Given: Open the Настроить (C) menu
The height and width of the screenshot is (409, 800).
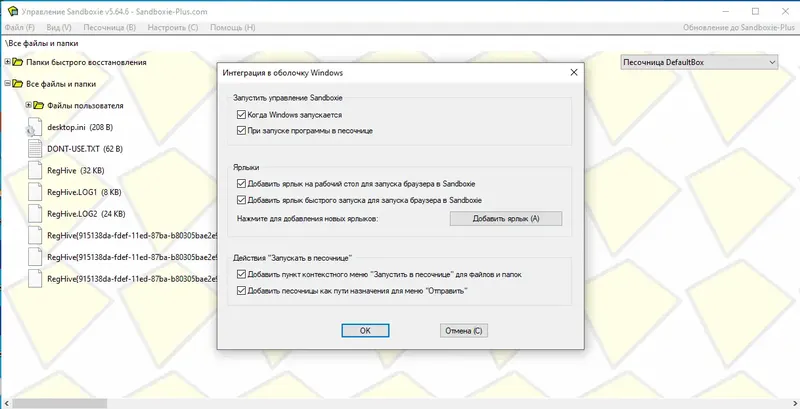Looking at the screenshot, I should click(x=173, y=28).
